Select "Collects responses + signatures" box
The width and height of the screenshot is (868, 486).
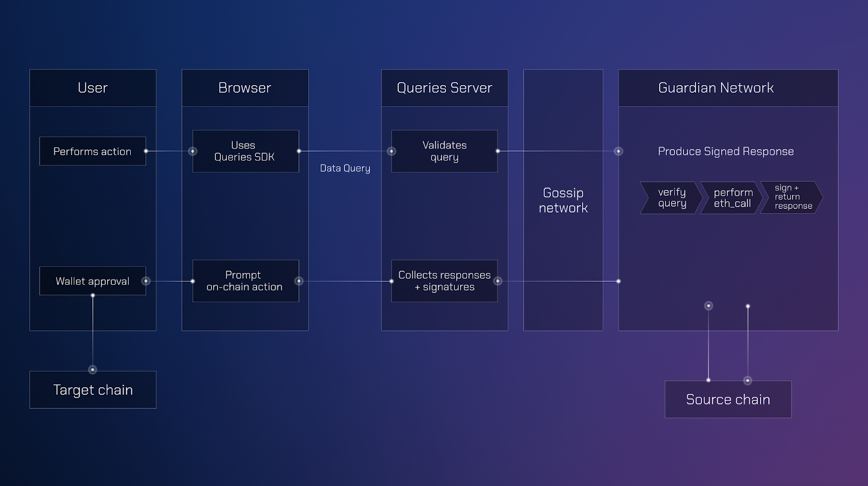click(444, 281)
